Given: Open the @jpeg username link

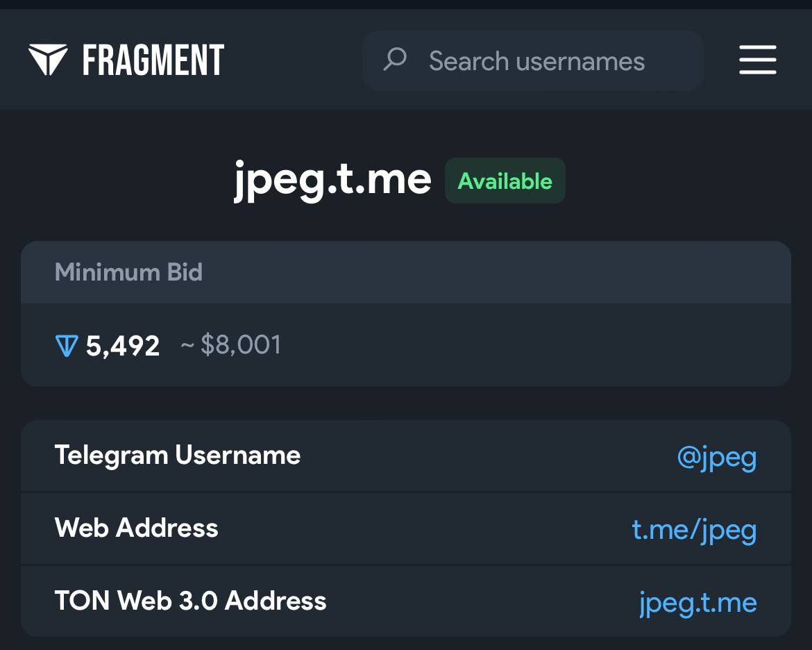Looking at the screenshot, I should point(716,458).
